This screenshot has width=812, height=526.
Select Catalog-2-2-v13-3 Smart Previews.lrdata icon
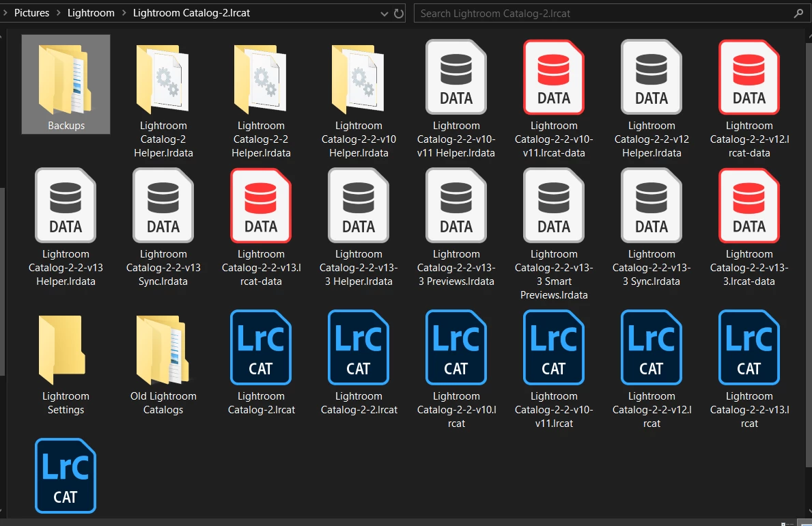click(x=554, y=206)
